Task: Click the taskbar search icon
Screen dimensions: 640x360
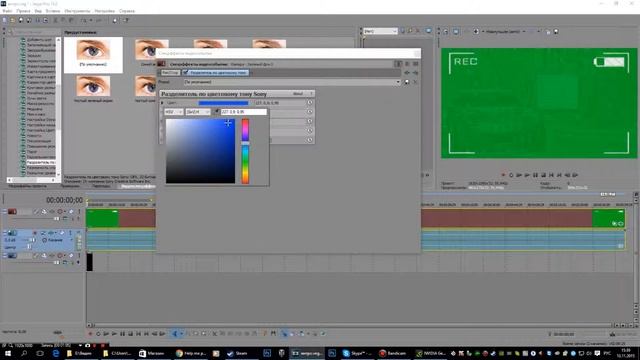Action: click(x=24, y=353)
